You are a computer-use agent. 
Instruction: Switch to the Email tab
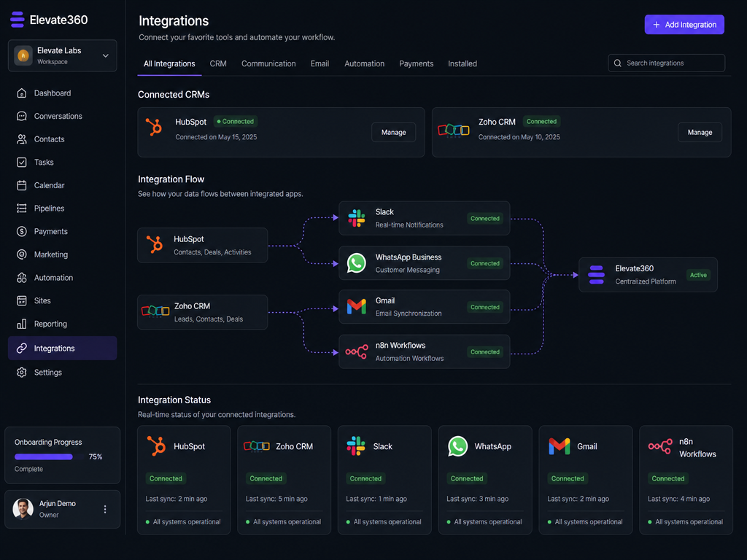[x=320, y=64]
